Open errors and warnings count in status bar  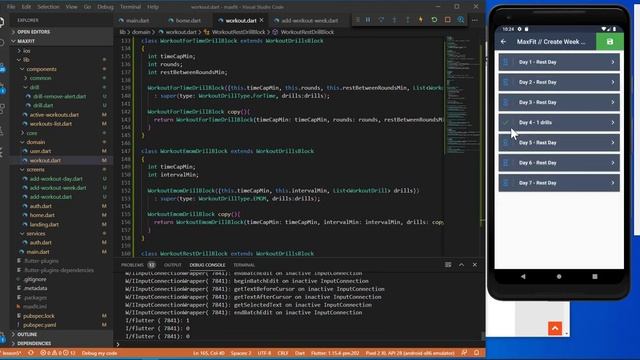pyautogui.click(x=58, y=353)
